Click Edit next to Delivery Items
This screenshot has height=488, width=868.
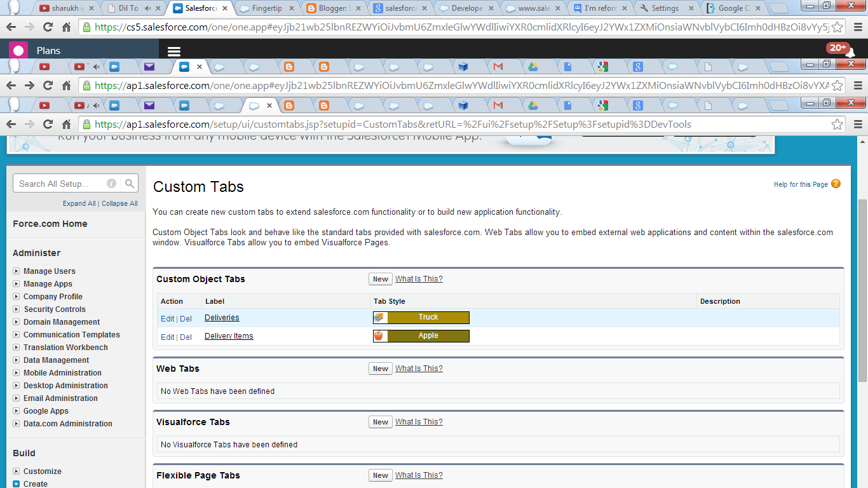[x=167, y=337]
